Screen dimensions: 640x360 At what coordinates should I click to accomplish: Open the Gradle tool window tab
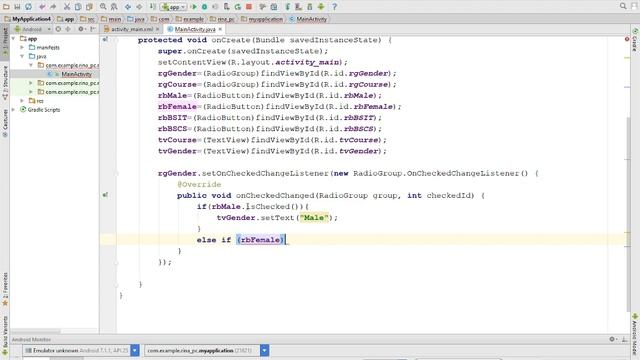click(635, 40)
